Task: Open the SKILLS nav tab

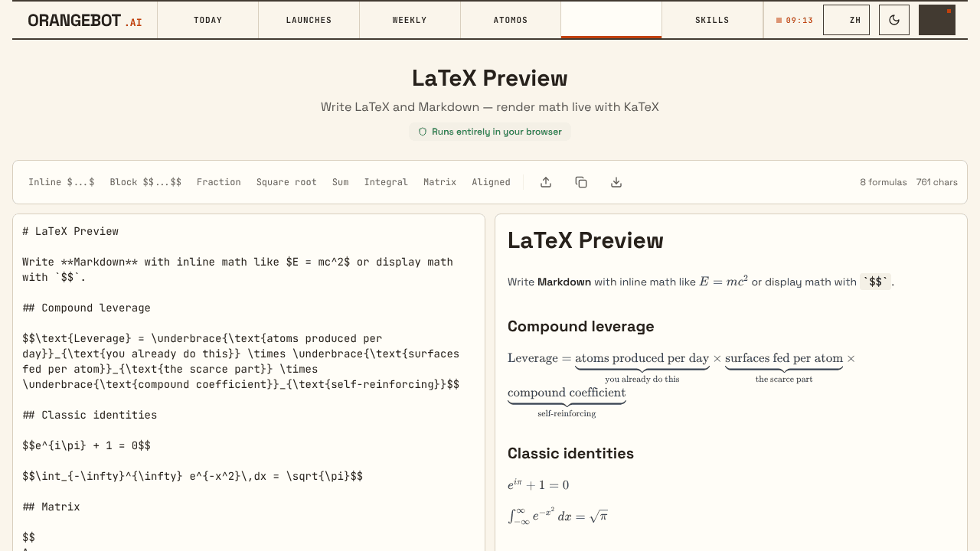Action: click(x=712, y=21)
